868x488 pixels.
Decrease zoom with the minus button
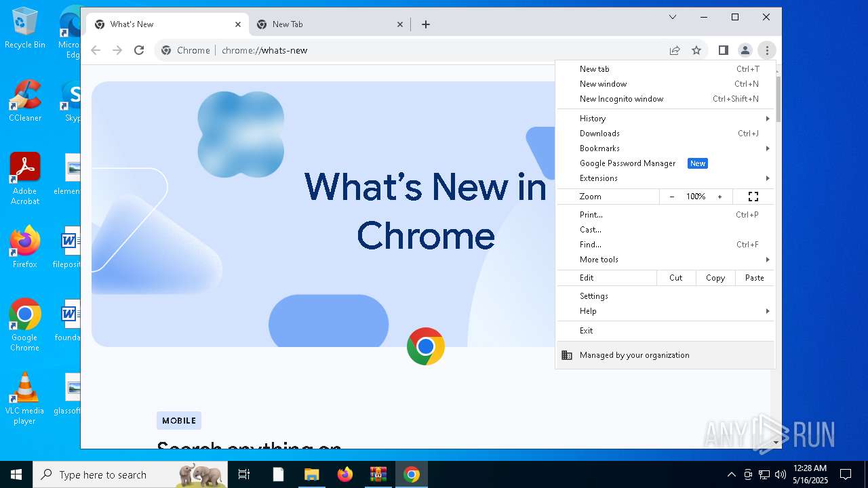click(x=672, y=197)
